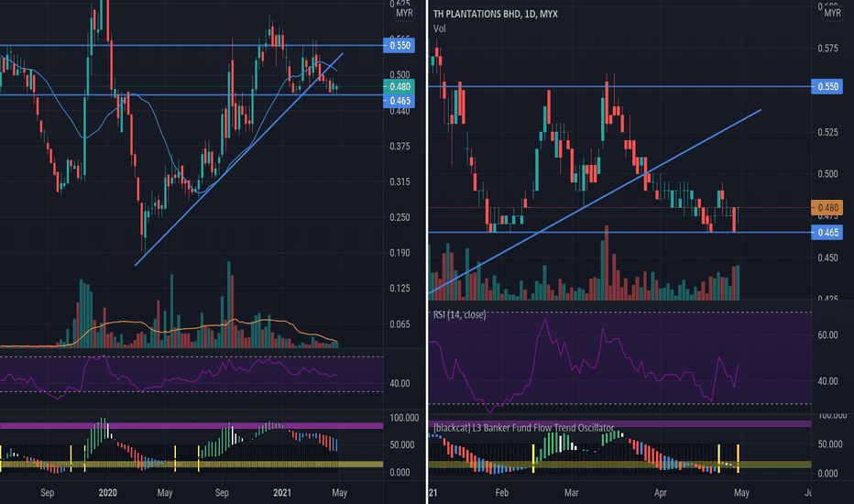Select the orange 0.480 last price label

(x=827, y=208)
